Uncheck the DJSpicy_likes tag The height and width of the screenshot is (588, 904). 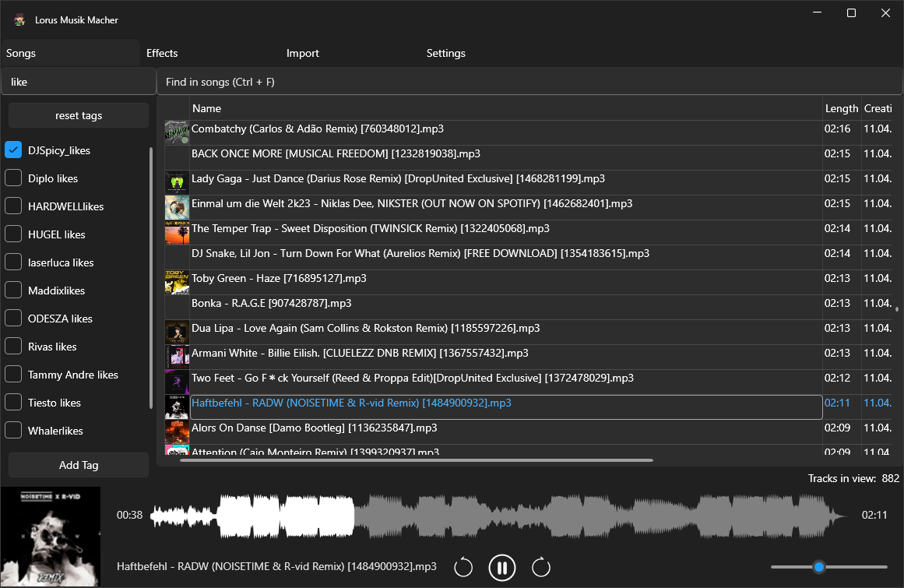[13, 150]
